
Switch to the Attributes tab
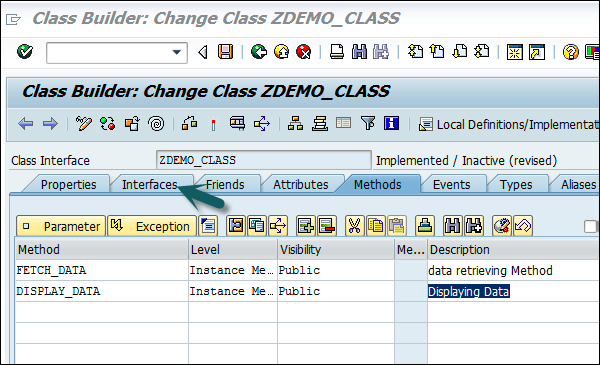coord(300,184)
